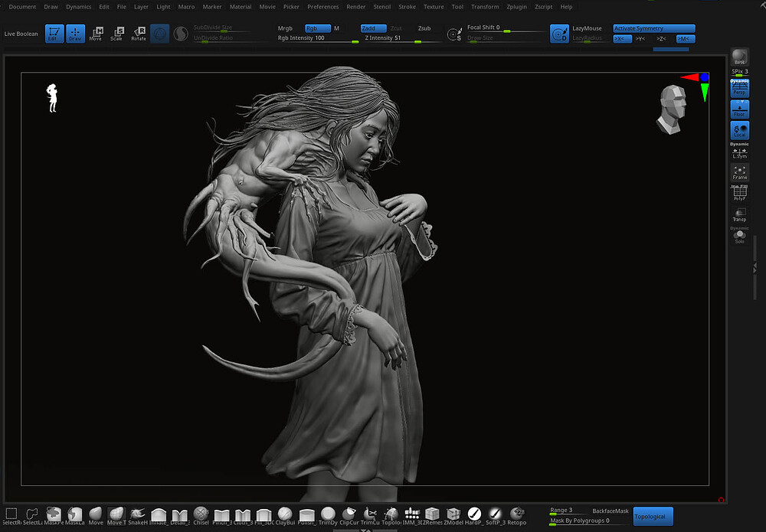Select the Rotate transform tool icon

pos(139,34)
